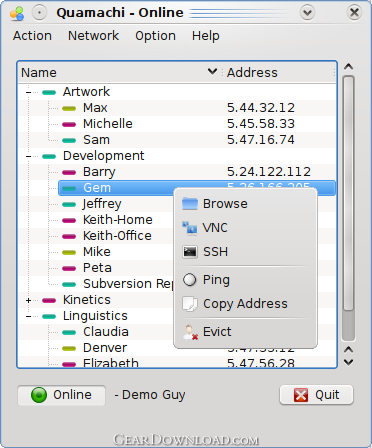The height and width of the screenshot is (448, 372).
Task: Click the green Online status icon
Action: tap(39, 395)
